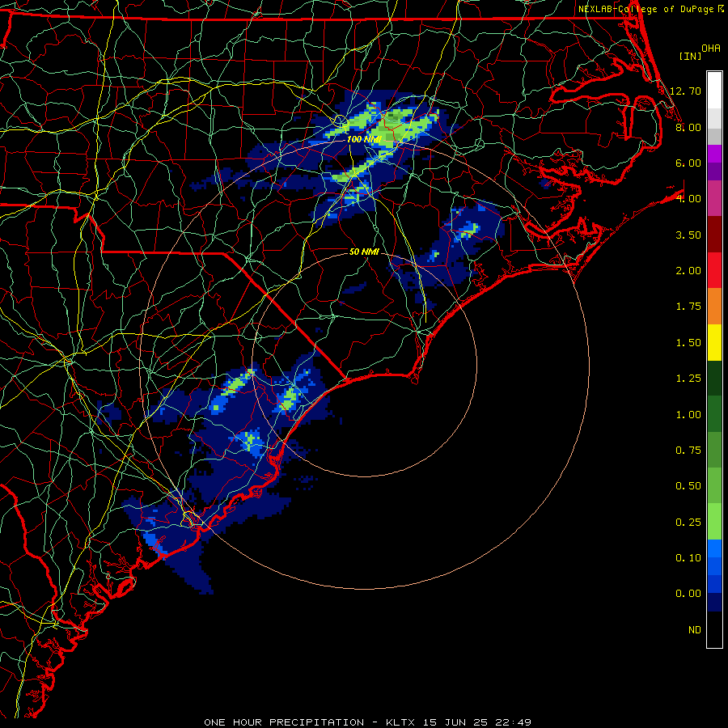Click the ONE HOUR PRECIPITATION KLTX caption
This screenshot has width=728, height=728.
[367, 722]
